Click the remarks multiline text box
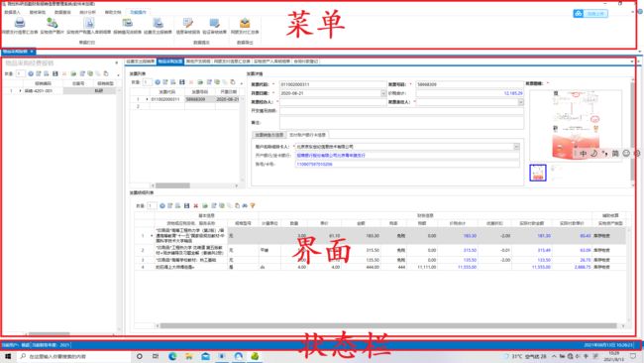Screen dimensions: 644x363 401,123
